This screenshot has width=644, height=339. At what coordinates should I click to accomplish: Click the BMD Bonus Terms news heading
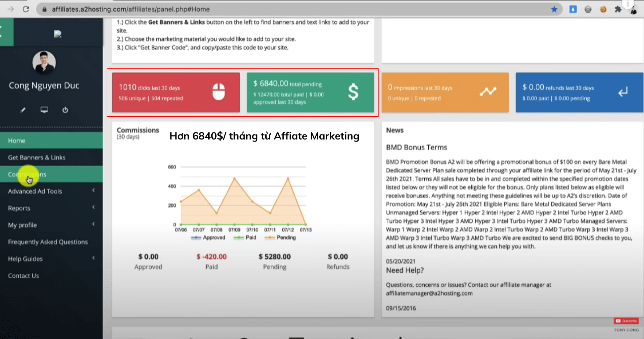coord(417,147)
